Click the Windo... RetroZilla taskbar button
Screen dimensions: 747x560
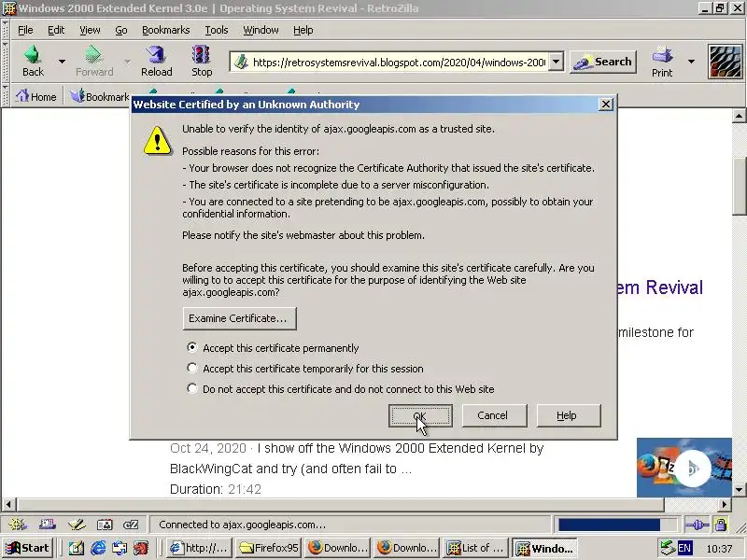544,548
